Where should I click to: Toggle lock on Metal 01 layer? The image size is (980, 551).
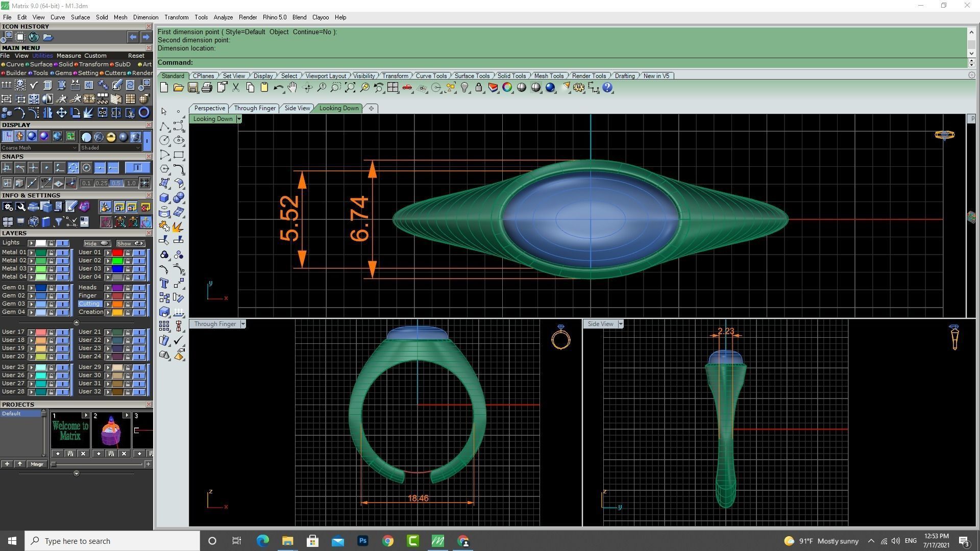pos(51,253)
